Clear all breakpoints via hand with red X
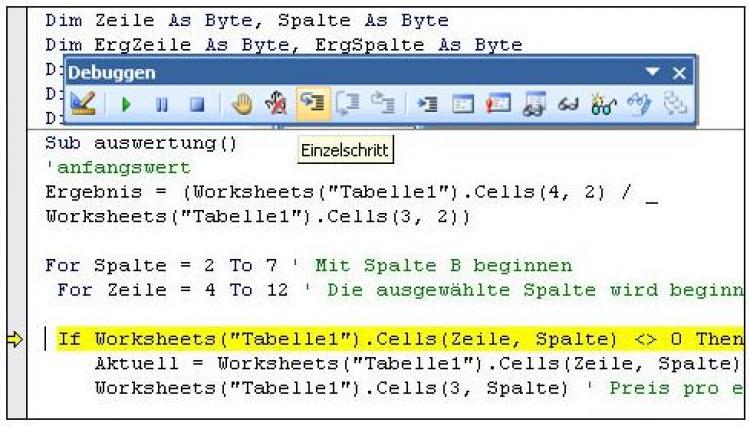 pos(277,103)
